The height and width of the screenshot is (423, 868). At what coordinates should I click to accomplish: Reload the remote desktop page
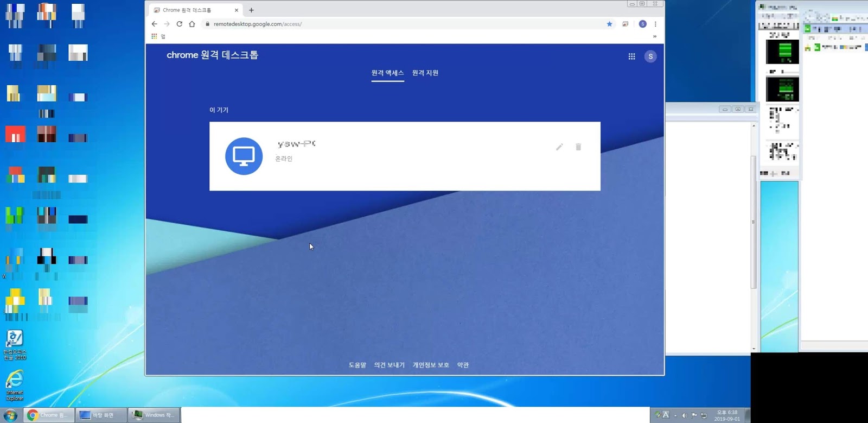pos(180,24)
